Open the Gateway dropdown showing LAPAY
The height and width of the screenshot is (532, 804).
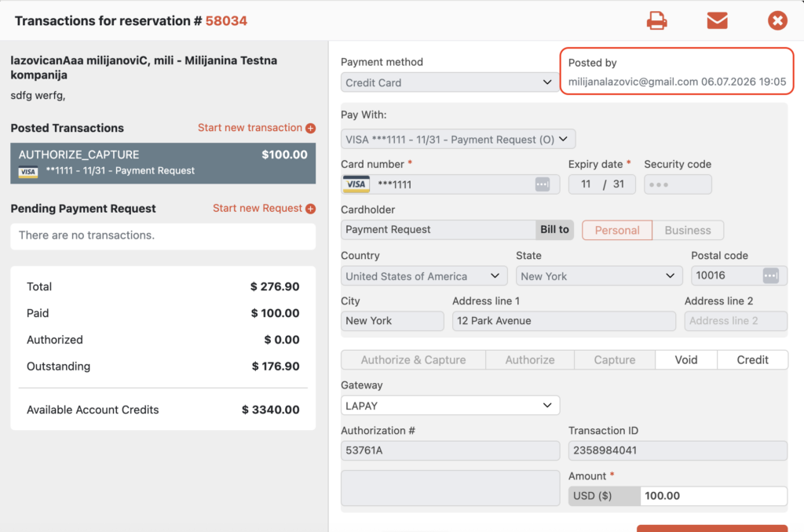[450, 406]
